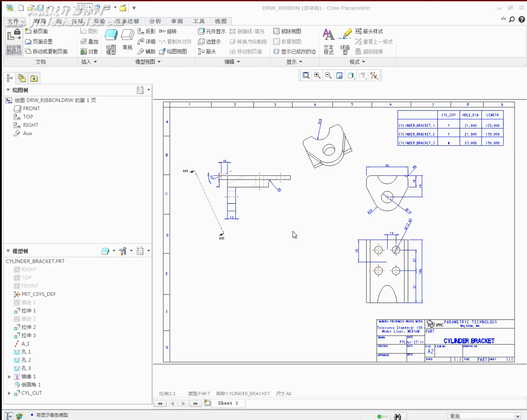Click the 常规 general view icon

click(x=127, y=39)
